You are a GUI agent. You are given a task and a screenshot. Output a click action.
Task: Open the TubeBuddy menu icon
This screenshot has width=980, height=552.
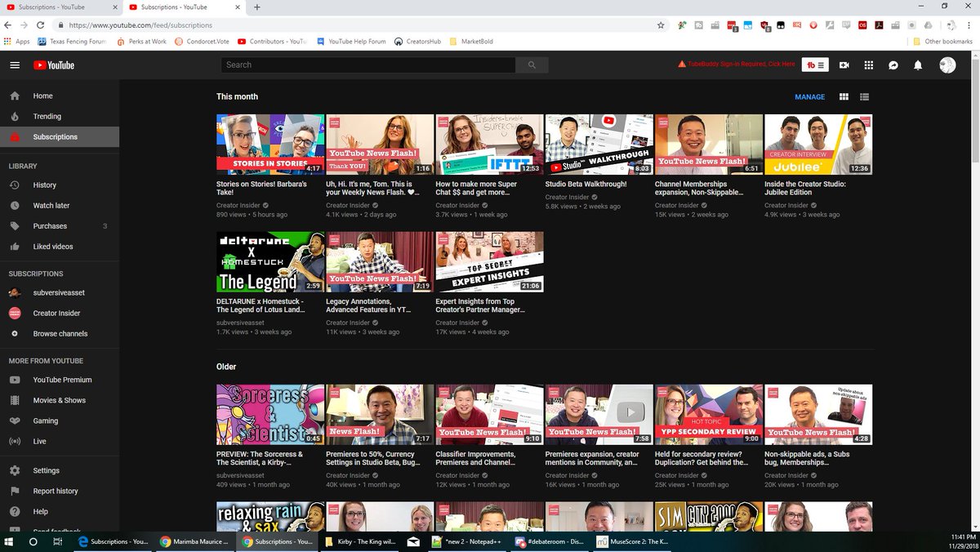point(817,65)
